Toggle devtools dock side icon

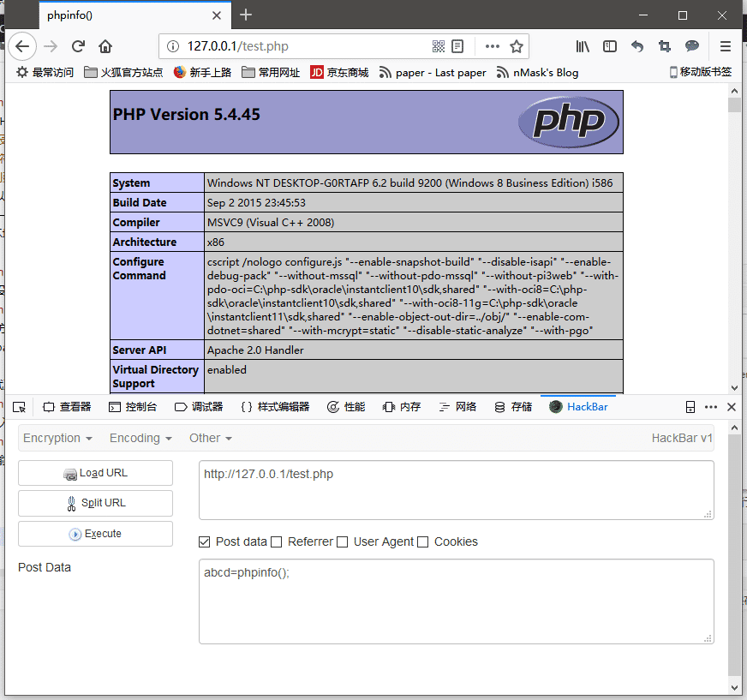coord(690,407)
